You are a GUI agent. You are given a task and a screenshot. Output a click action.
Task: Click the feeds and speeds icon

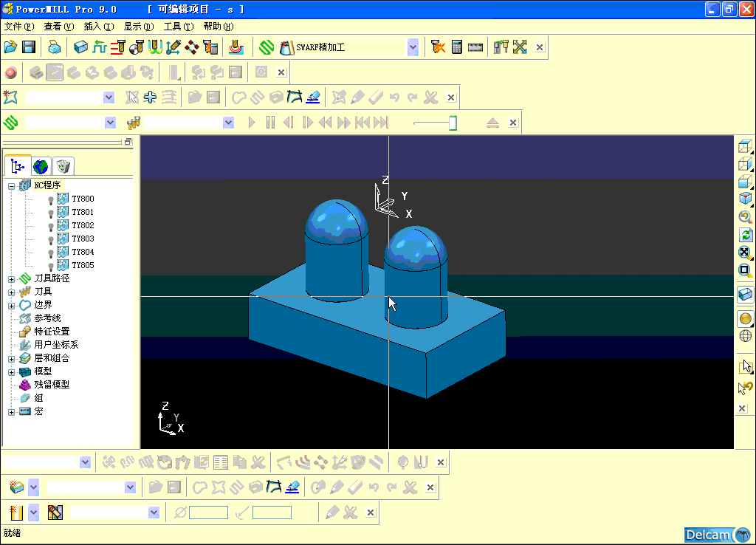pyautogui.click(x=210, y=47)
